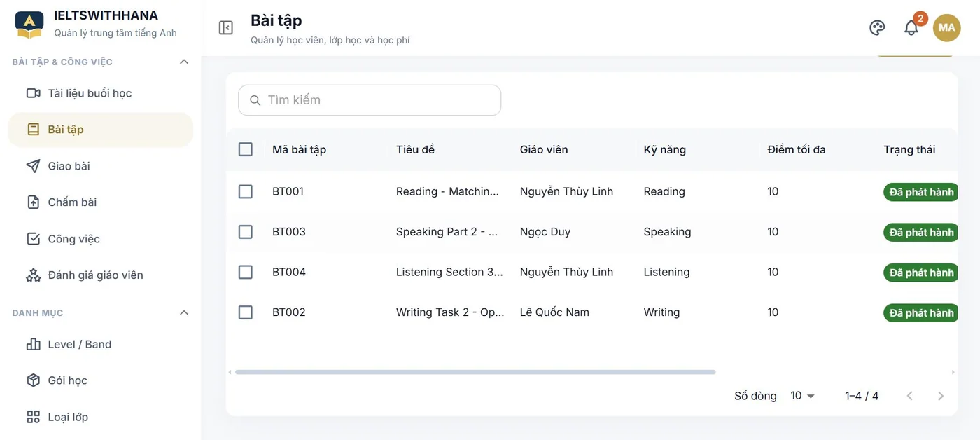980x440 pixels.
Task: Open the theme palette icon
Action: [877, 27]
